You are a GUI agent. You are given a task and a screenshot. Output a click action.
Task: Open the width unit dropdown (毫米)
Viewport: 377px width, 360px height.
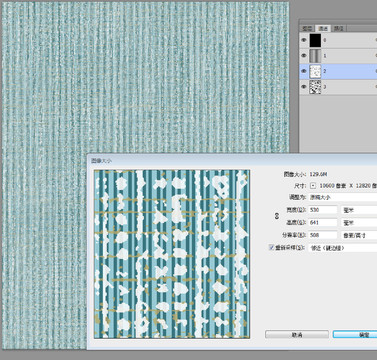point(359,210)
